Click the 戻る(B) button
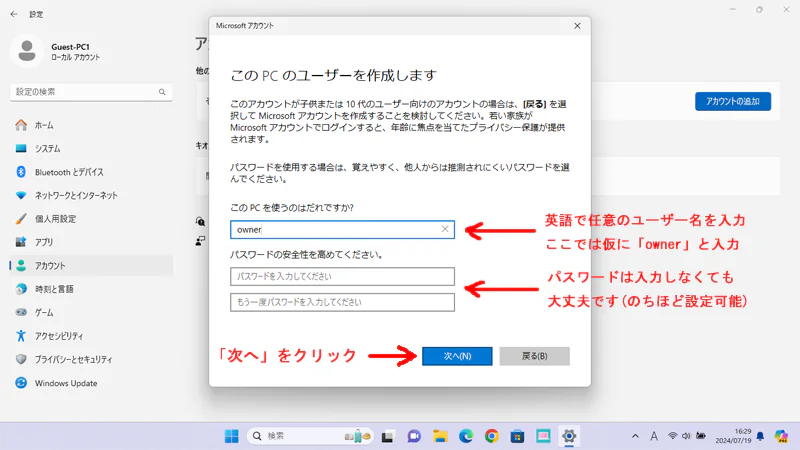The height and width of the screenshot is (450, 800). tap(534, 356)
